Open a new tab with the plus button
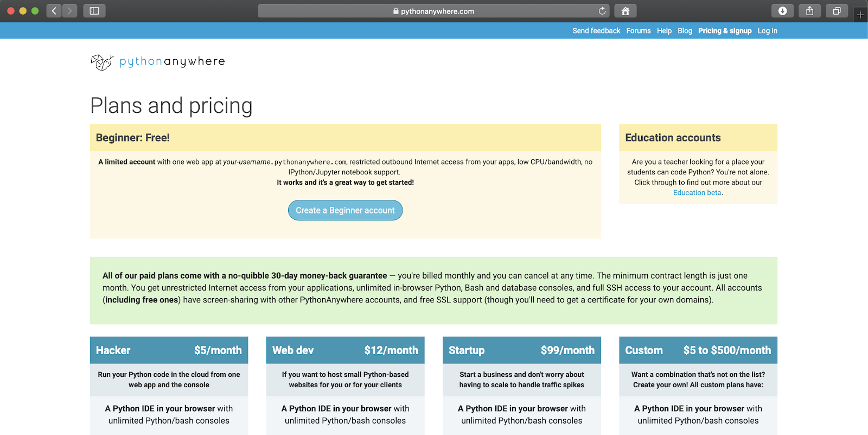This screenshot has height=435, width=868. tap(860, 15)
